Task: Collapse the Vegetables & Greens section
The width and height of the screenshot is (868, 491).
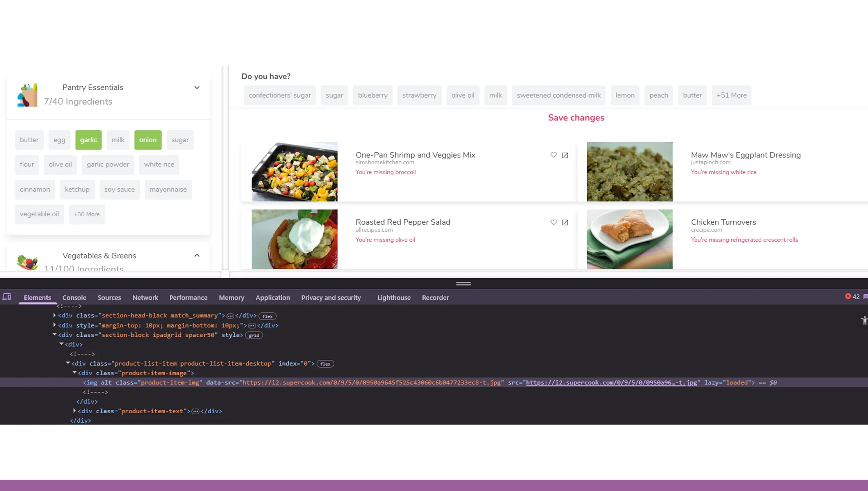Action: click(x=197, y=255)
